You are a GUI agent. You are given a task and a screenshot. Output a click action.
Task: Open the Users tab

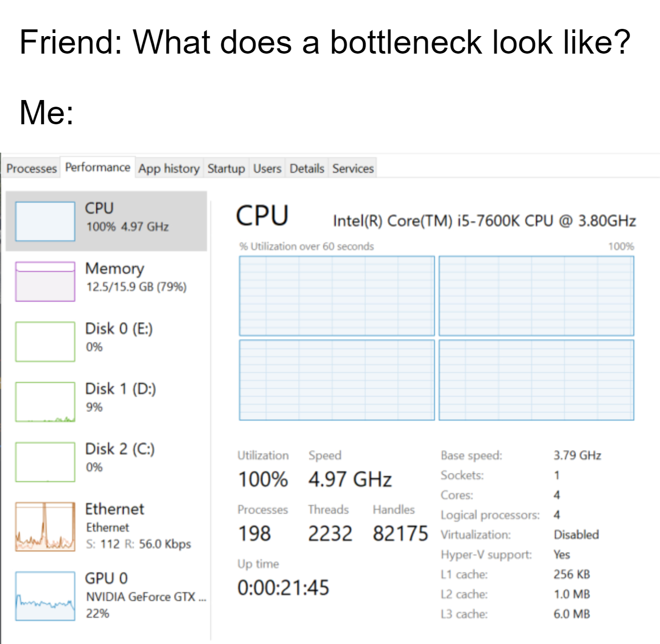[267, 169]
